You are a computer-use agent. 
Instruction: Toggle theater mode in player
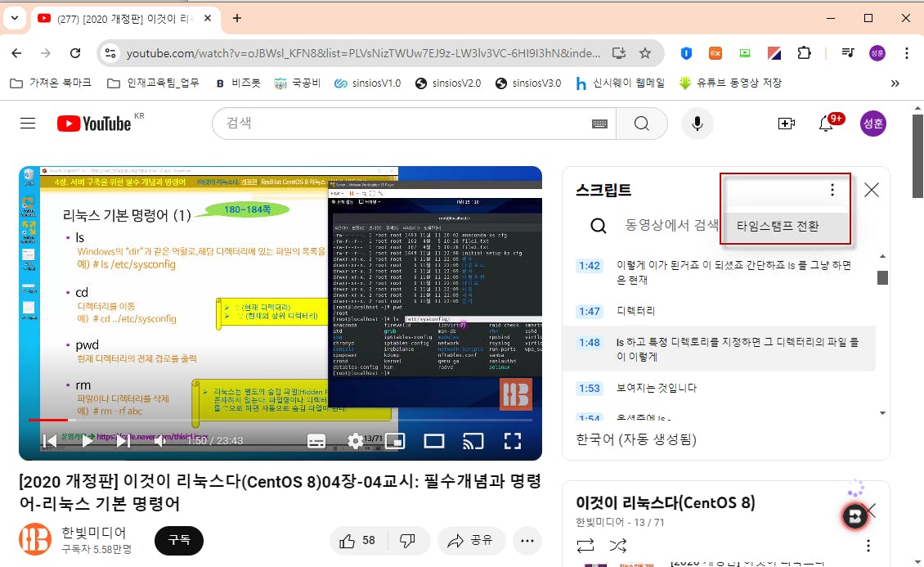pyautogui.click(x=434, y=441)
